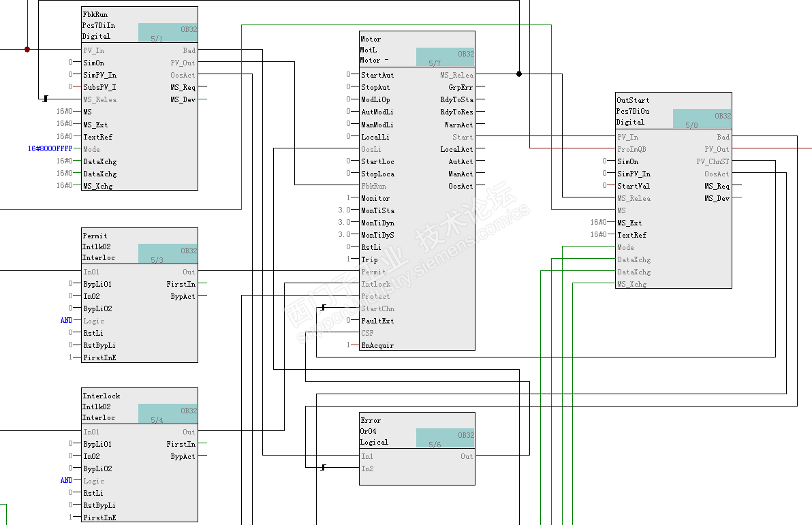Click ManModLi input on Motor block

377,124
